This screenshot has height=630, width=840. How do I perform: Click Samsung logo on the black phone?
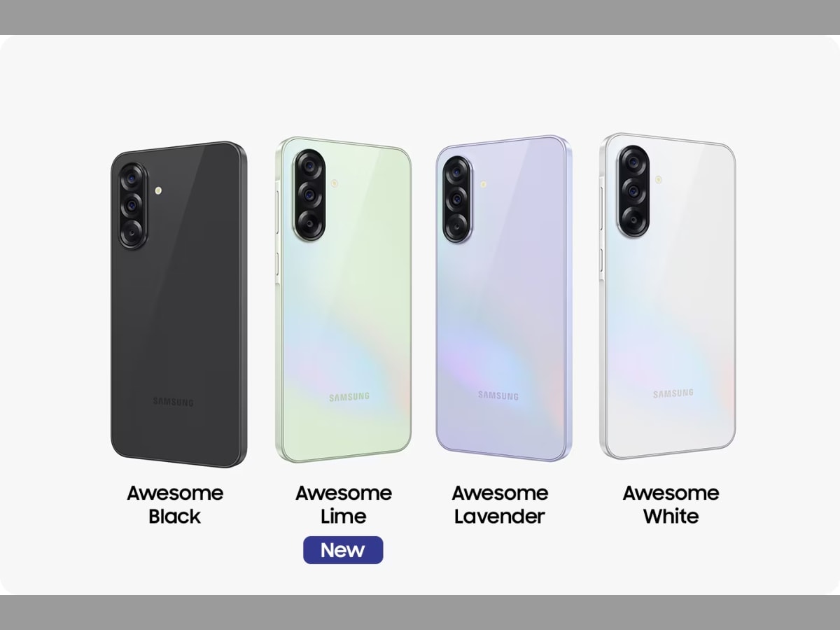[174, 402]
